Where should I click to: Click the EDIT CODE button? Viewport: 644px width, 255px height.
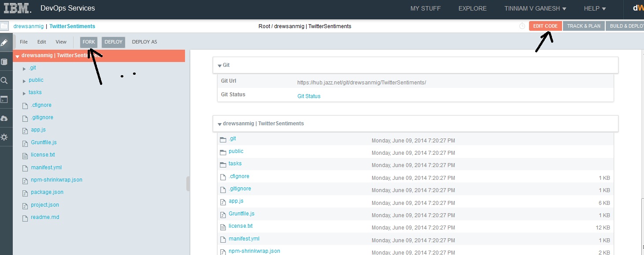pos(545,26)
